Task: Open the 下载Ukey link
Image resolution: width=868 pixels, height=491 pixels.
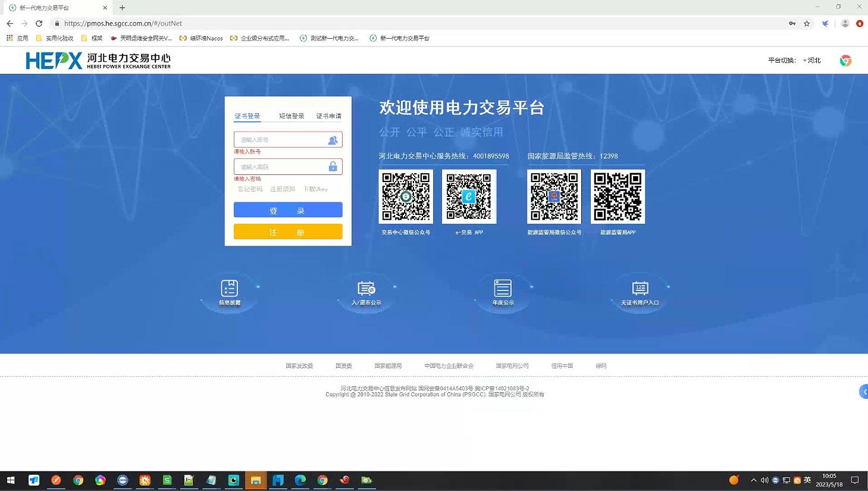Action: click(315, 189)
